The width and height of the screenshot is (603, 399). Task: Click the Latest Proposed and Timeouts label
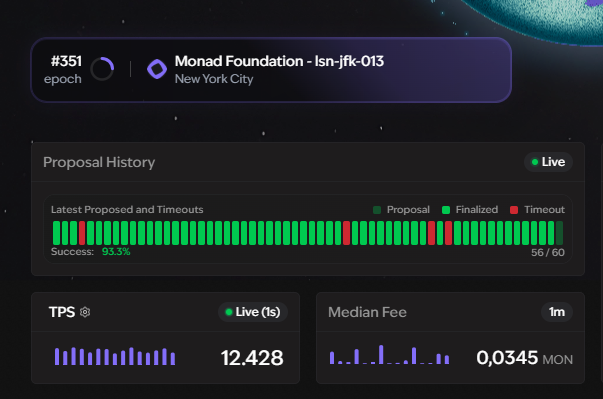(127, 209)
